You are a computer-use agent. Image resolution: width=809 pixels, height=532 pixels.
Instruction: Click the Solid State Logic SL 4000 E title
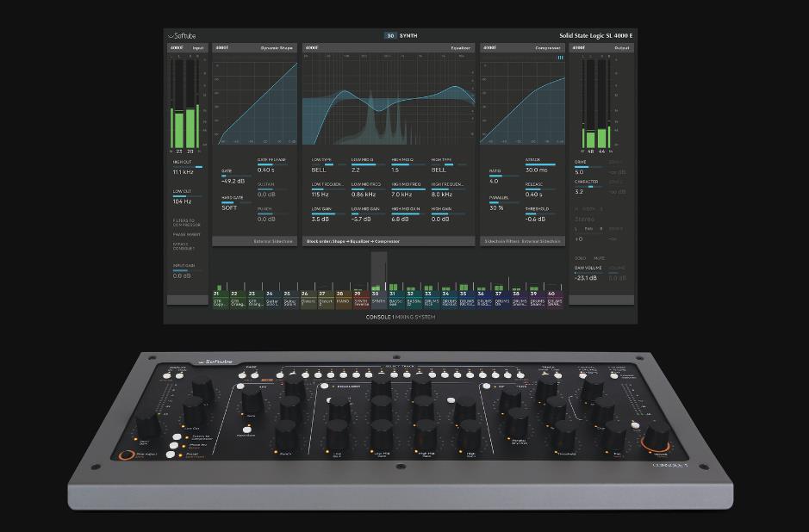pyautogui.click(x=596, y=35)
